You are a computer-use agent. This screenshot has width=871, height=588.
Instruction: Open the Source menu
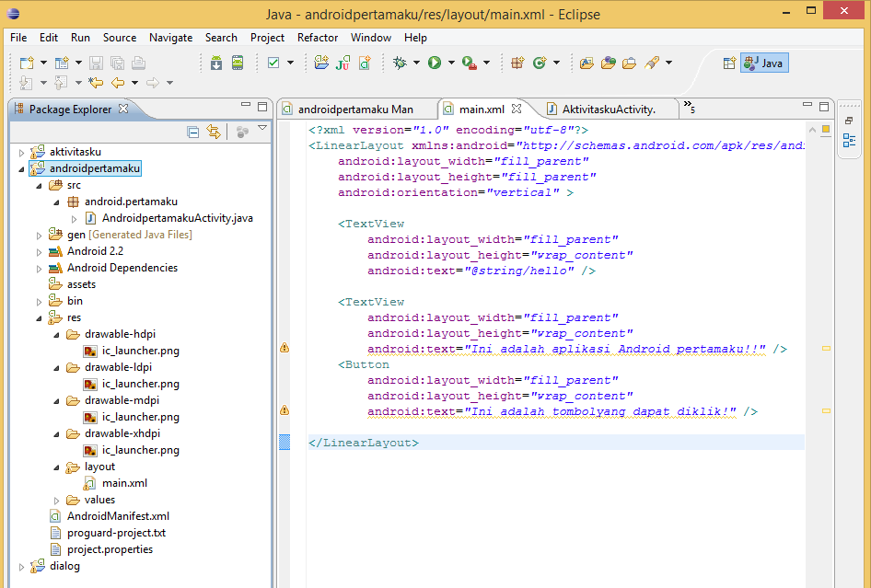tap(120, 37)
